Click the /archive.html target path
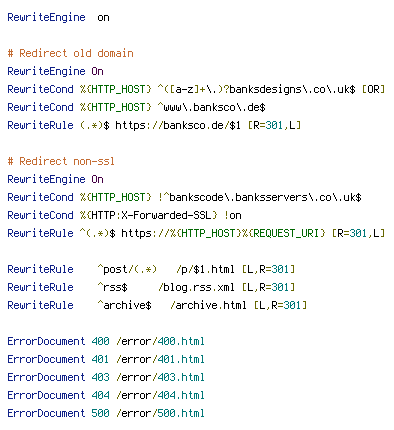The height and width of the screenshot is (430, 394). pos(208,305)
